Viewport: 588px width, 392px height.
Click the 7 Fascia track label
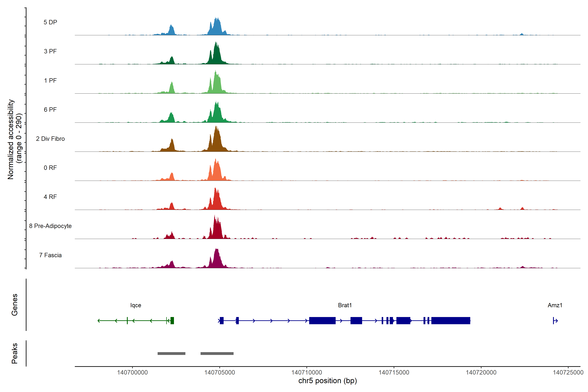click(x=50, y=255)
